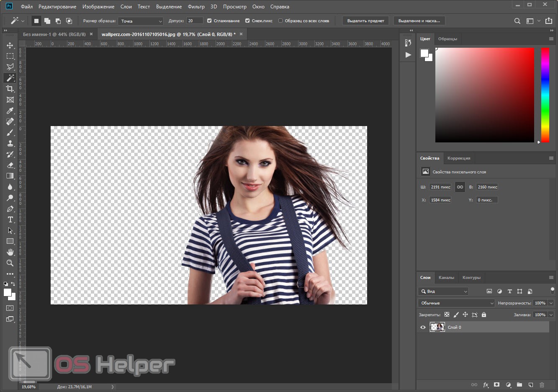Select the Frame tool
The width and height of the screenshot is (558, 392).
click(10, 100)
